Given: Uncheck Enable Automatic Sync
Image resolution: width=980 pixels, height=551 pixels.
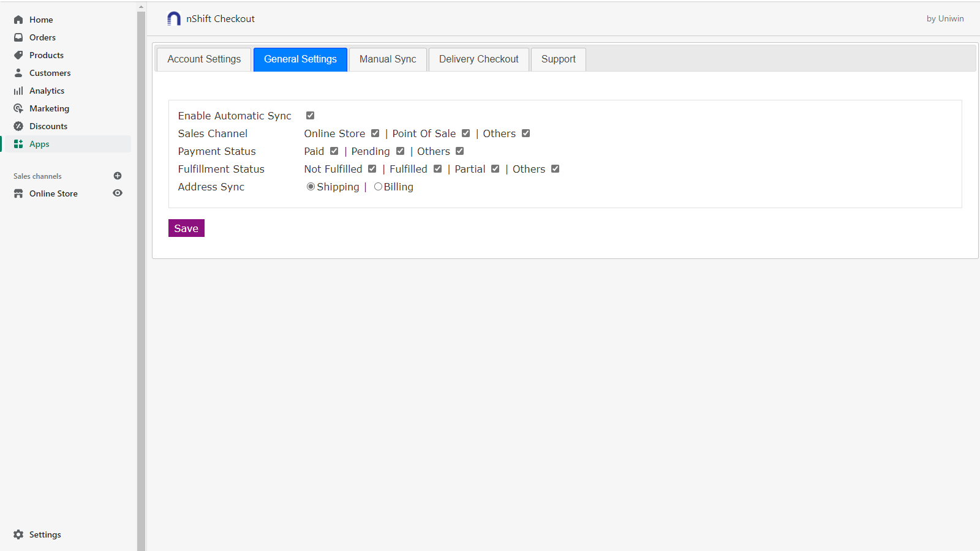Looking at the screenshot, I should click(310, 115).
